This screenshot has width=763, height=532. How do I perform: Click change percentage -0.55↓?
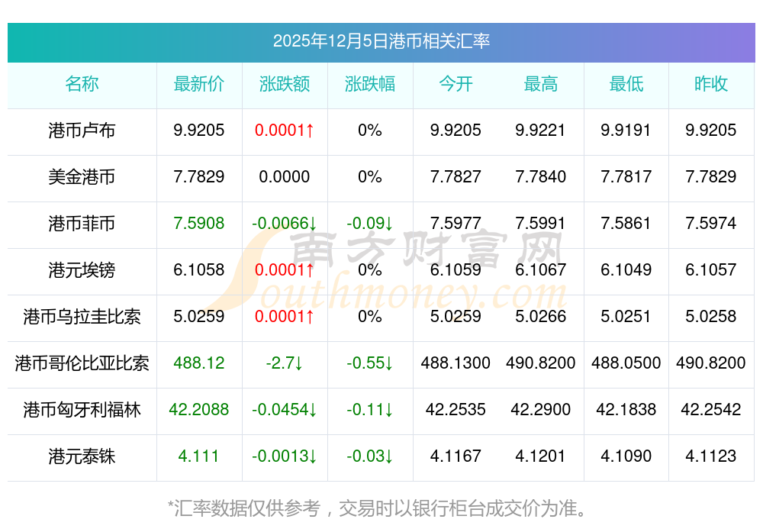[370, 363]
